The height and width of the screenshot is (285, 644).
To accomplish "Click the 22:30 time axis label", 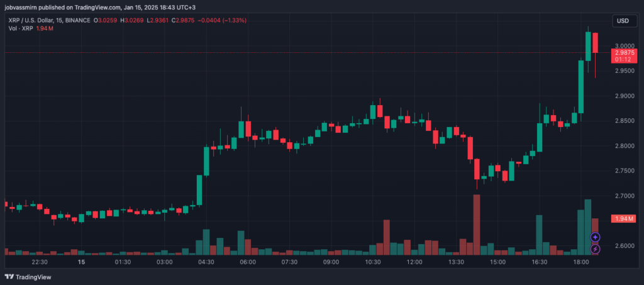I will [39, 262].
